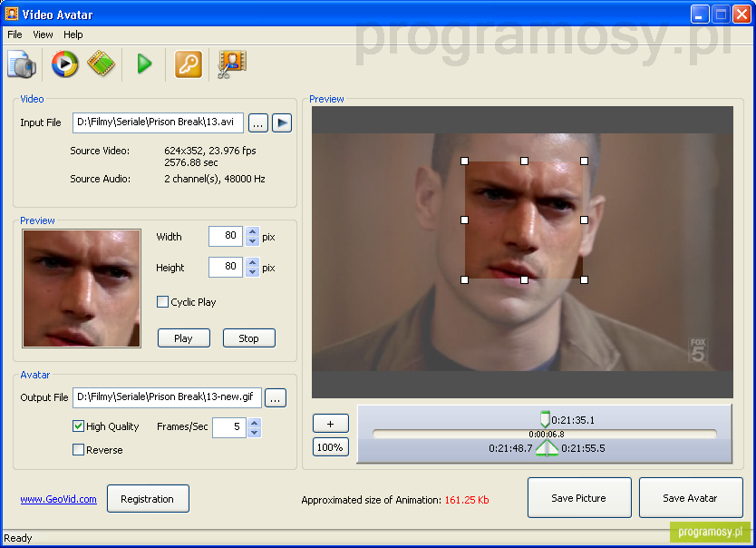Click the plus zoom button under the preview
The width and height of the screenshot is (756, 548).
coord(330,424)
